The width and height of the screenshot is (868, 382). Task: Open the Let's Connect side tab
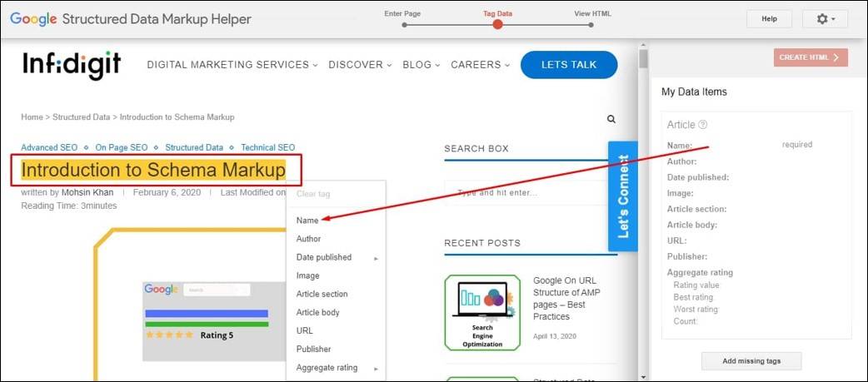coord(623,196)
